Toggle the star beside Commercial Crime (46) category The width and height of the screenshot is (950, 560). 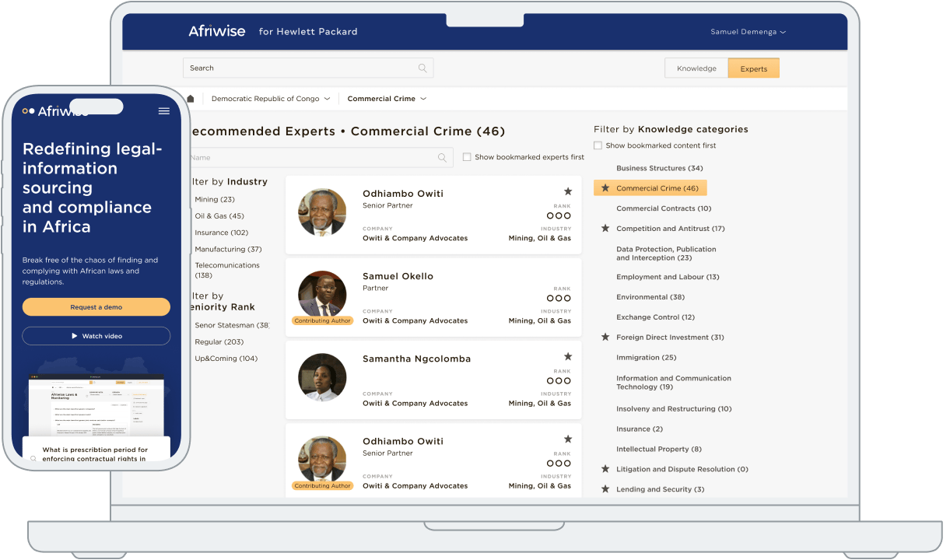pyautogui.click(x=605, y=188)
